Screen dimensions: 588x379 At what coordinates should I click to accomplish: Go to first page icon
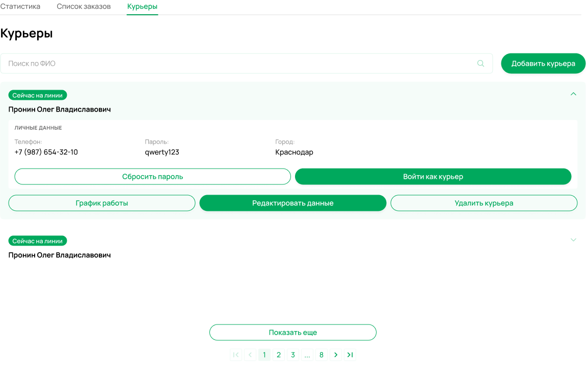(236, 355)
